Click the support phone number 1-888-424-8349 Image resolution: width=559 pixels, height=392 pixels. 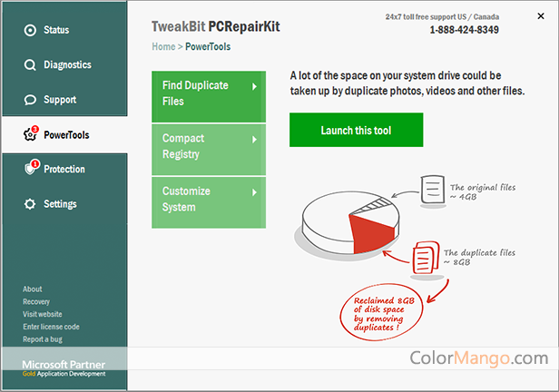pyautogui.click(x=465, y=30)
